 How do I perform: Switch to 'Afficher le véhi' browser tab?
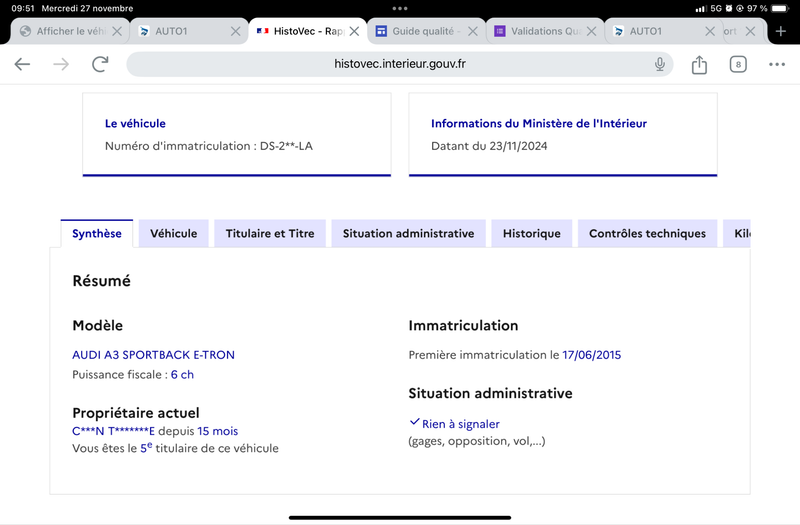70,31
